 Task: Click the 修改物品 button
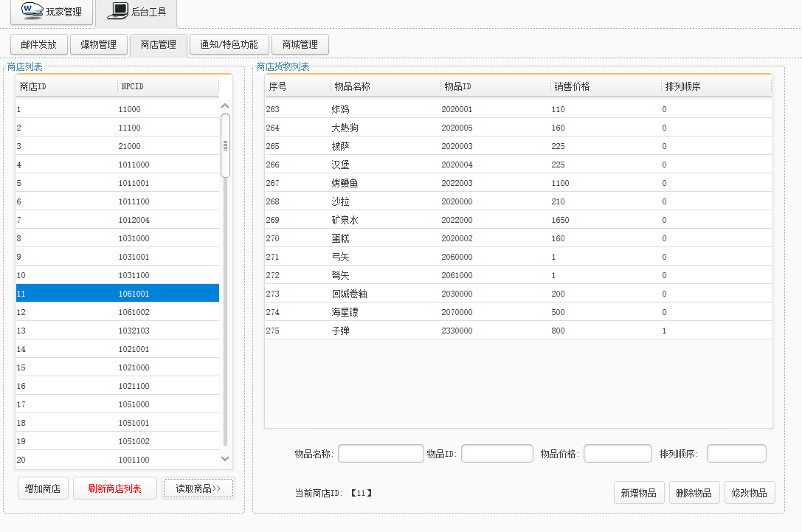coord(750,493)
